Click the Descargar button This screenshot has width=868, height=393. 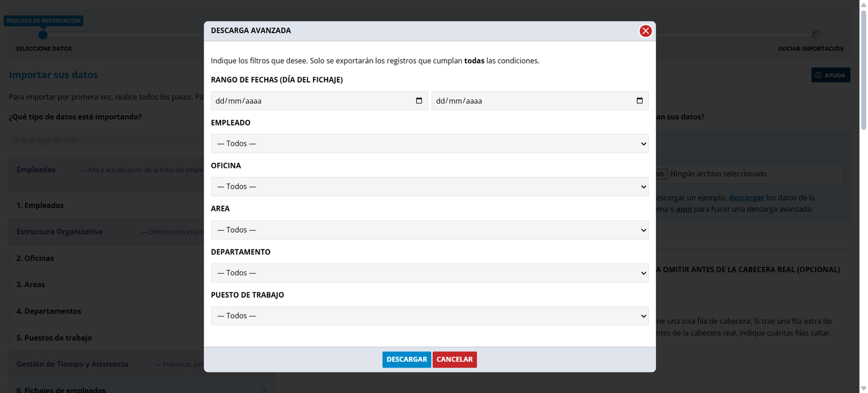(406, 359)
